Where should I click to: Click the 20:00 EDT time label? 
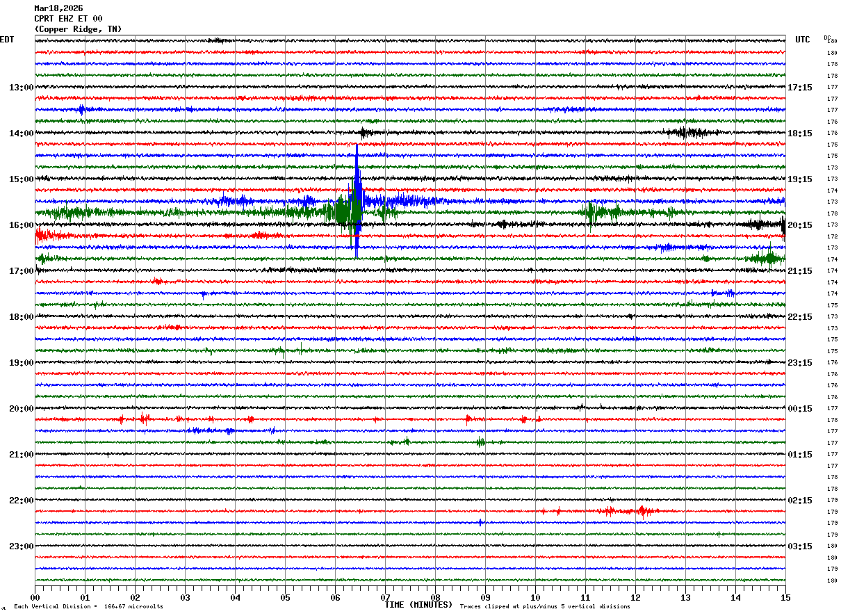21,409
